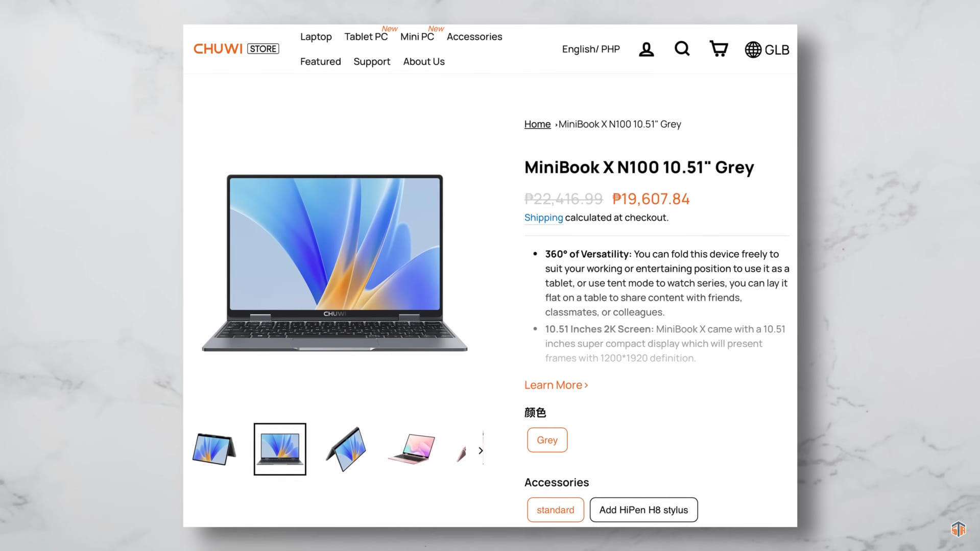
Task: Expand description via Learn More
Action: [556, 385]
